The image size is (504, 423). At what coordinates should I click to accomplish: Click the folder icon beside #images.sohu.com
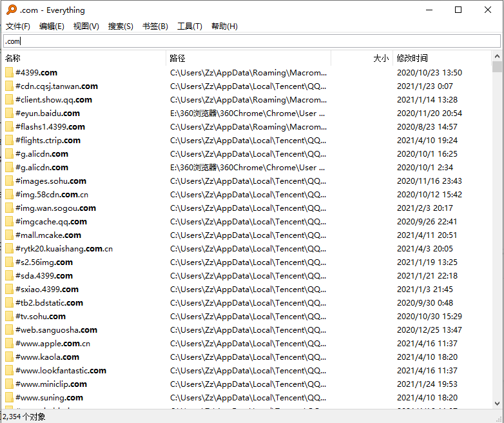click(x=9, y=181)
